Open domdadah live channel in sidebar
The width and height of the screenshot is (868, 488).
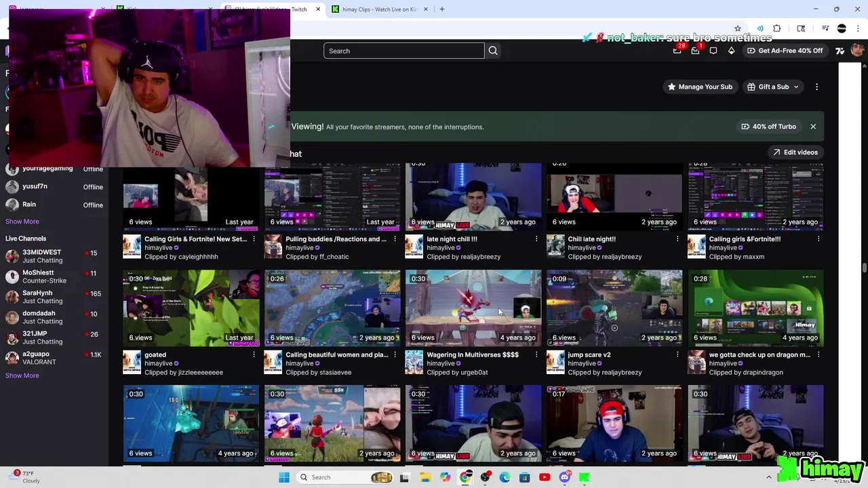[54, 317]
